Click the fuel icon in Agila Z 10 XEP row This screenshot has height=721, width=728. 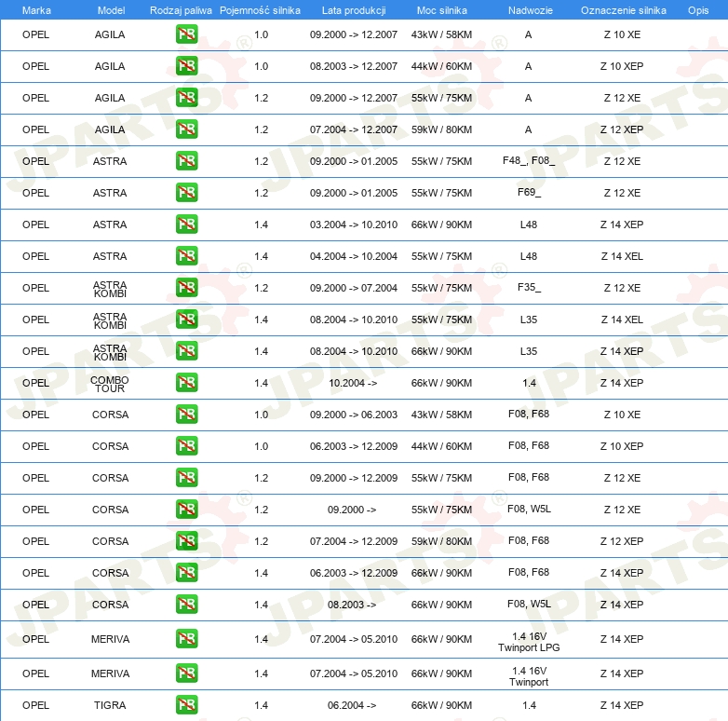pyautogui.click(x=186, y=66)
